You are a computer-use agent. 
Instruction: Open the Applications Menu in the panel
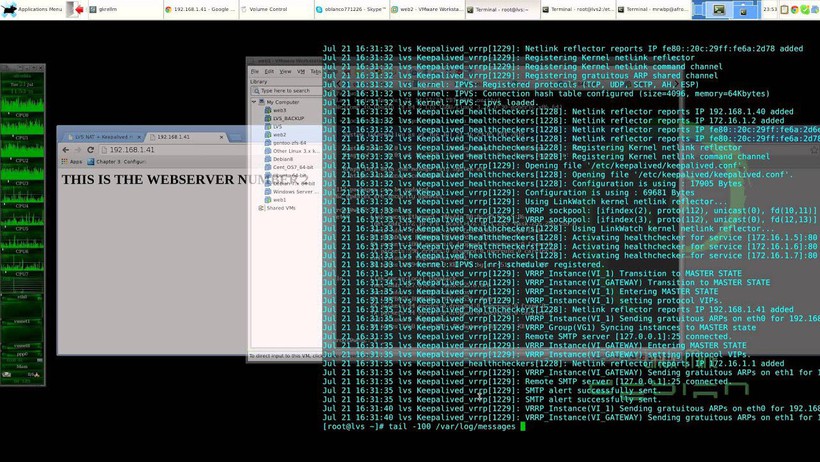pos(31,9)
